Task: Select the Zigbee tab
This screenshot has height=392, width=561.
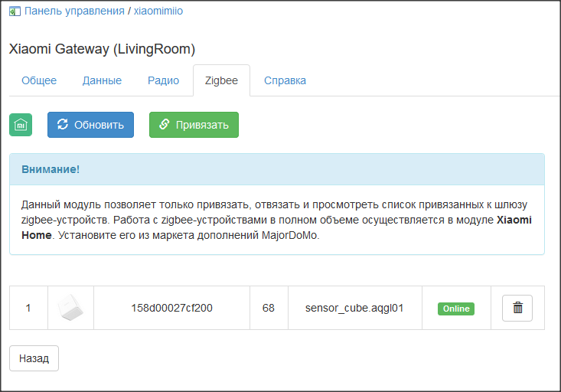Action: point(221,80)
